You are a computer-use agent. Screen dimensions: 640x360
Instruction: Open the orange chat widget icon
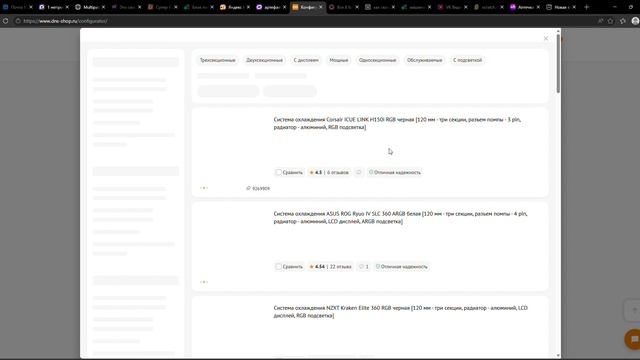coord(634,339)
